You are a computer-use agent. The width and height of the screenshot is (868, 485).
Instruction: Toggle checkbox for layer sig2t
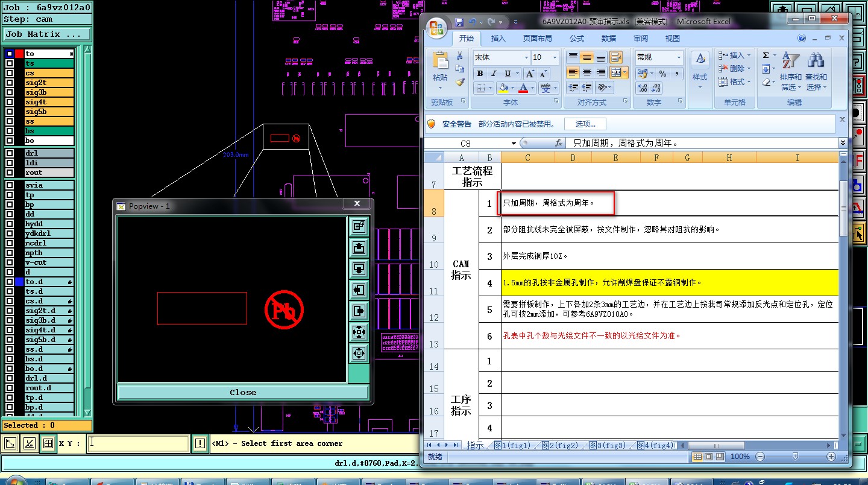10,83
